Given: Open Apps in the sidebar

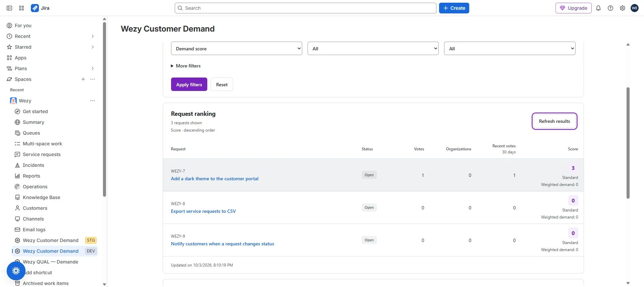Looking at the screenshot, I should 51,58.
